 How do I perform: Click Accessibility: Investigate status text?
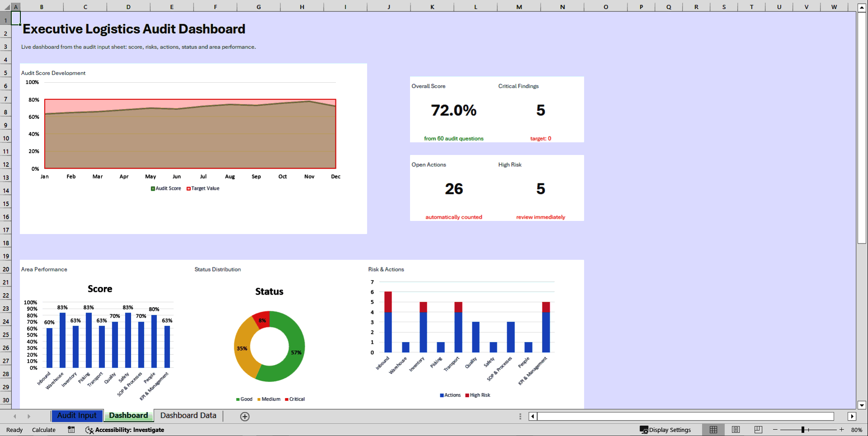click(130, 430)
